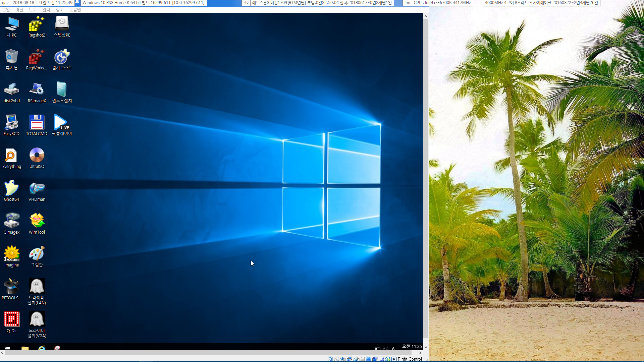Select the 드라이버 설치(VGA) icon

[x=37, y=324]
